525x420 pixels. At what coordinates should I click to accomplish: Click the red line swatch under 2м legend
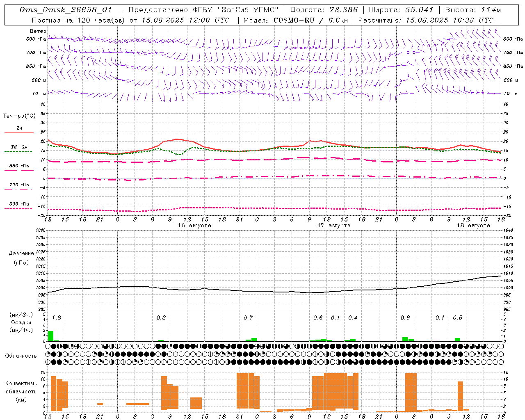(x=19, y=132)
